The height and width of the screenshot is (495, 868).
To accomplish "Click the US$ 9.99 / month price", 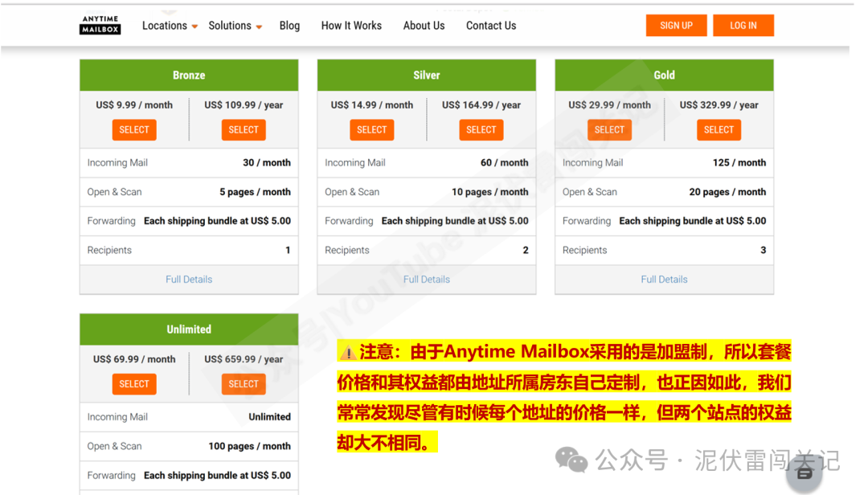I will point(134,104).
